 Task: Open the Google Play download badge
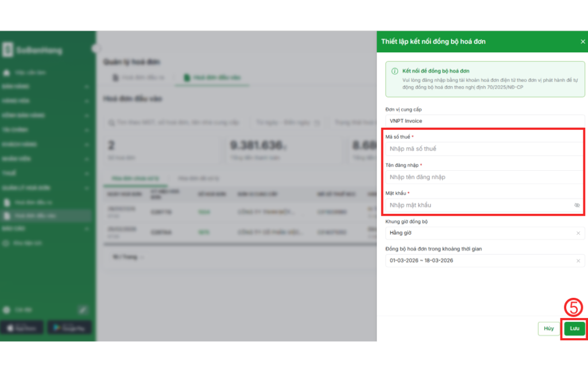[69, 327]
